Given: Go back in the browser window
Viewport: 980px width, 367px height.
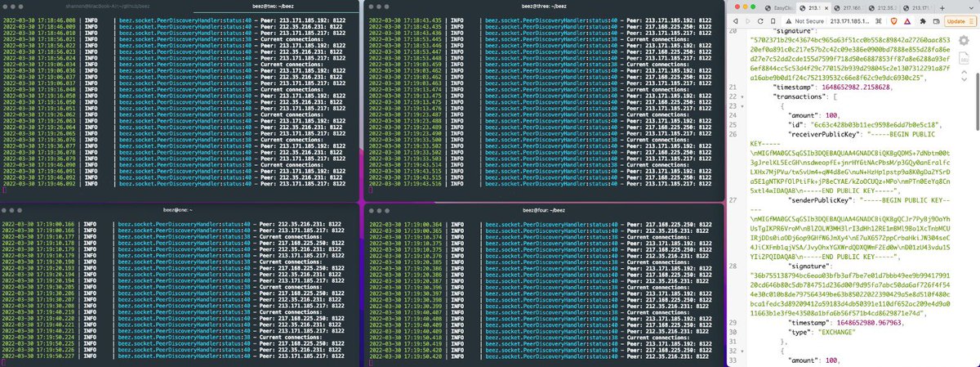Looking at the screenshot, I should [735, 21].
